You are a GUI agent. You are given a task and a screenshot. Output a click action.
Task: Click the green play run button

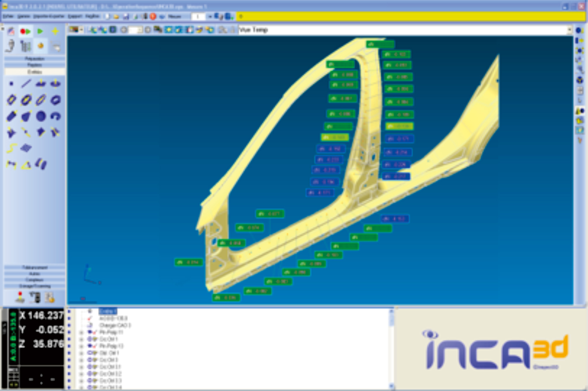click(40, 31)
